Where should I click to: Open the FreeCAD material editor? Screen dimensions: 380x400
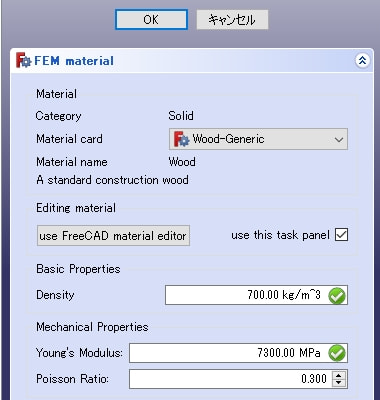pos(113,236)
